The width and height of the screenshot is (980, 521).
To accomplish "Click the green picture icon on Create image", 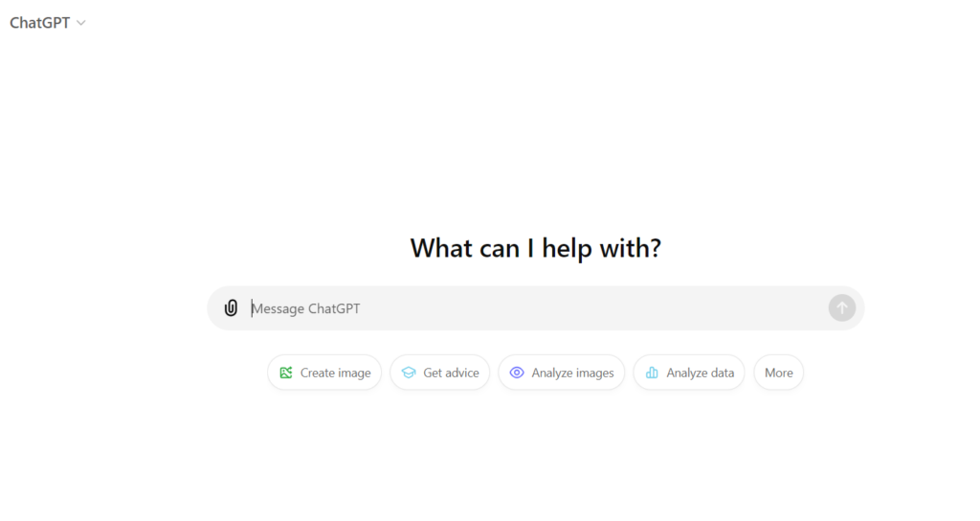I will [x=285, y=373].
